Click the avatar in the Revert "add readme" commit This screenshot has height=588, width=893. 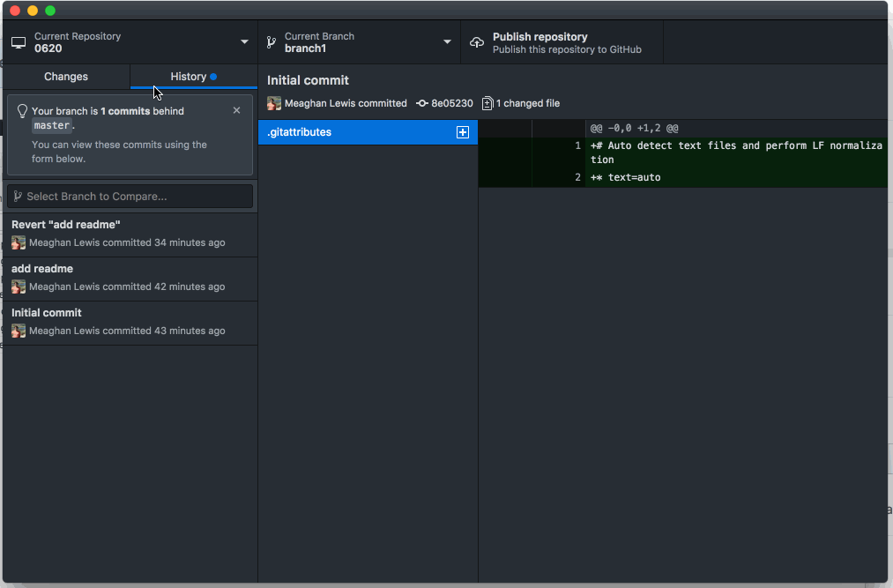pyautogui.click(x=19, y=242)
